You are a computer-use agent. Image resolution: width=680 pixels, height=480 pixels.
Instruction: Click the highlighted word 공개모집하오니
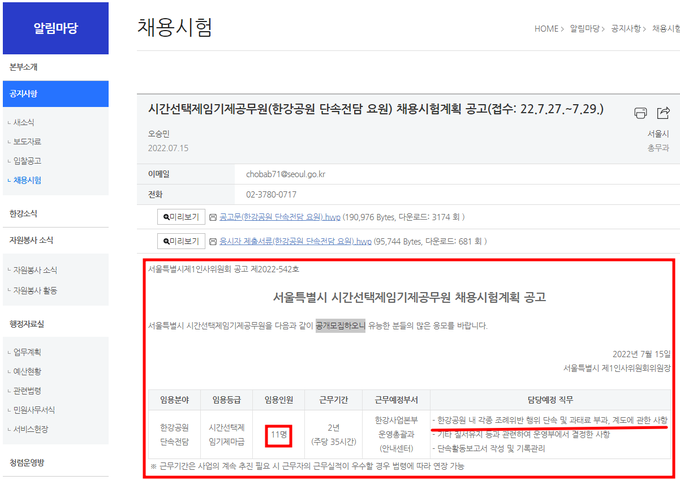(x=340, y=326)
